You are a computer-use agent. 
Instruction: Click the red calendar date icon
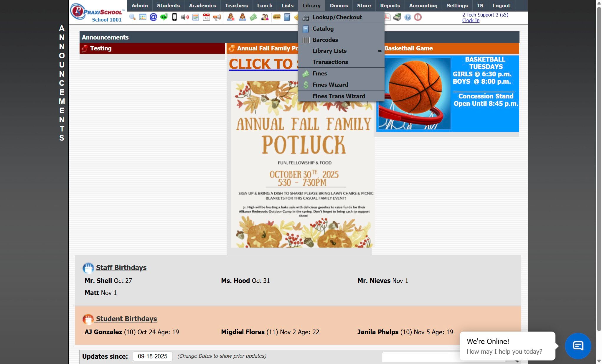[x=206, y=17]
